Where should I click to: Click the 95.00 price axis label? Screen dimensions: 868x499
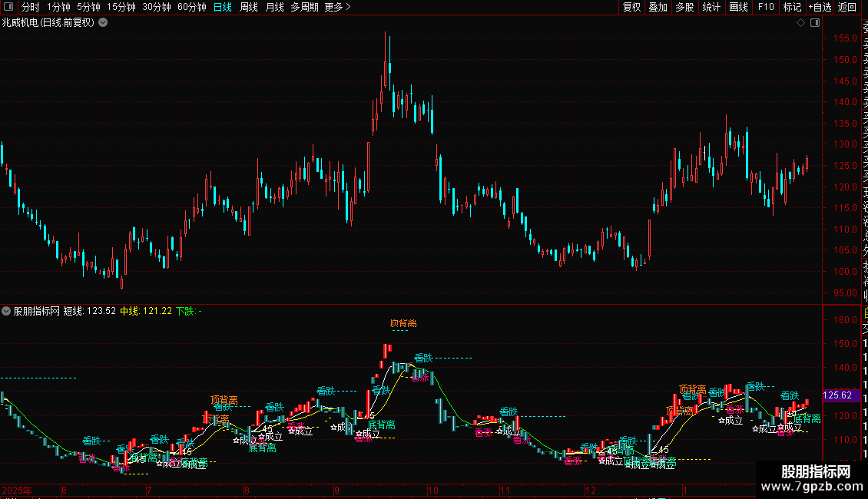pyautogui.click(x=845, y=293)
